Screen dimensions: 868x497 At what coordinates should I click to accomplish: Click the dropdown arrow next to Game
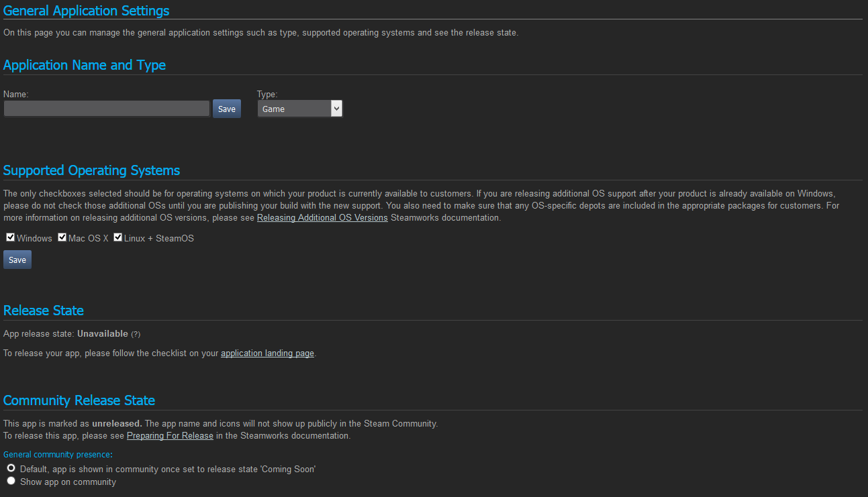coord(336,108)
